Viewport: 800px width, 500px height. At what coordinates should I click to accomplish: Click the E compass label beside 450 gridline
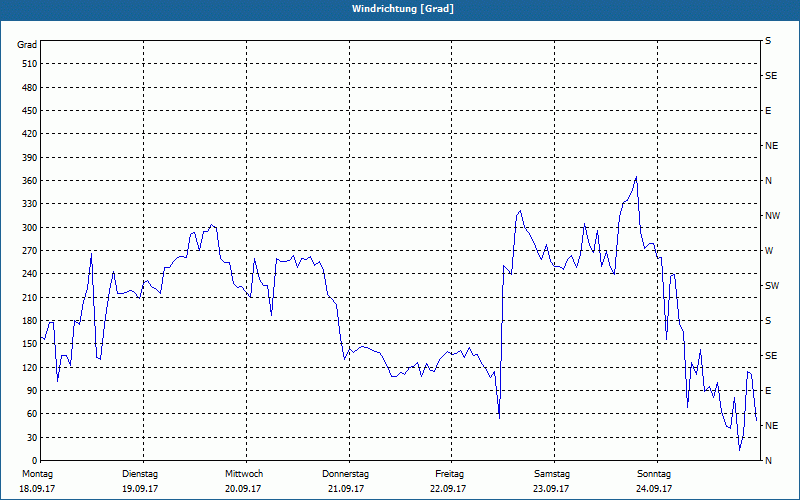[x=768, y=111]
